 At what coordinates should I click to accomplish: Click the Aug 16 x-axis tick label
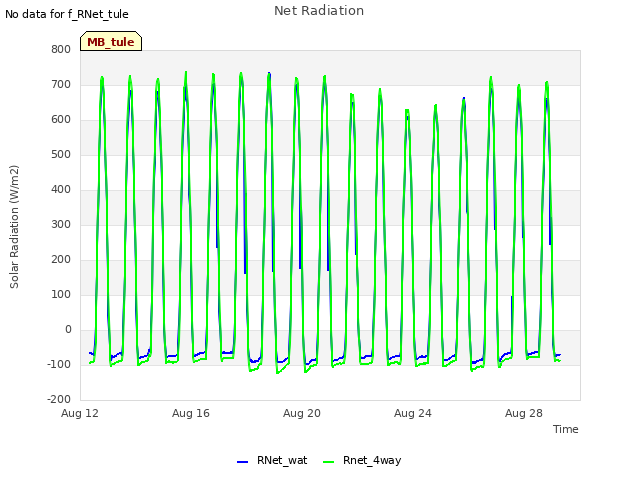point(191,413)
